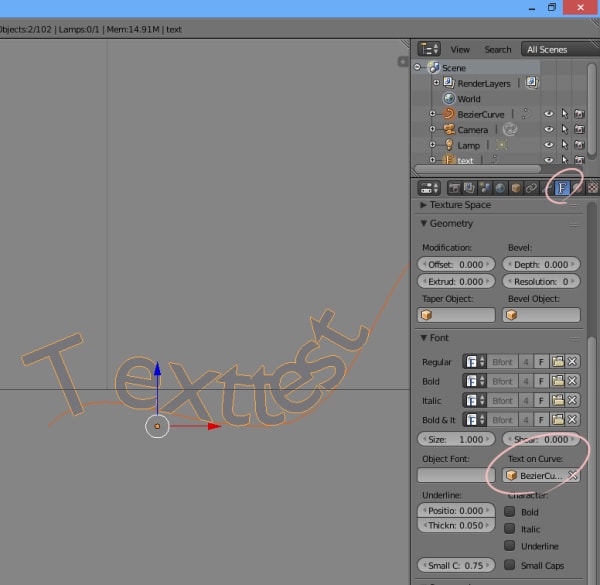Select the Font data F tab

point(562,188)
